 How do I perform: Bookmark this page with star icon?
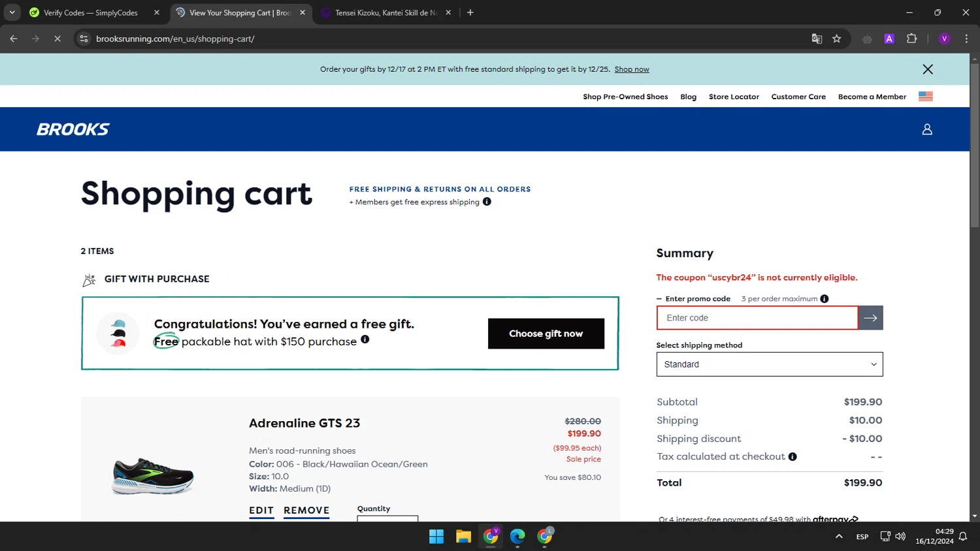(836, 39)
